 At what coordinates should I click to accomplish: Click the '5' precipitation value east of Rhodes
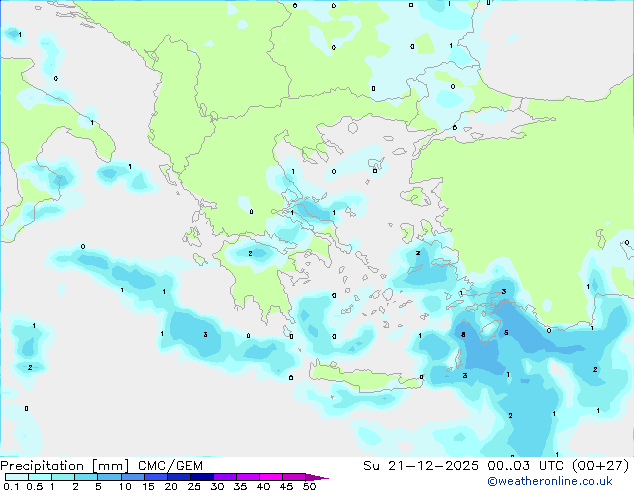tap(506, 333)
